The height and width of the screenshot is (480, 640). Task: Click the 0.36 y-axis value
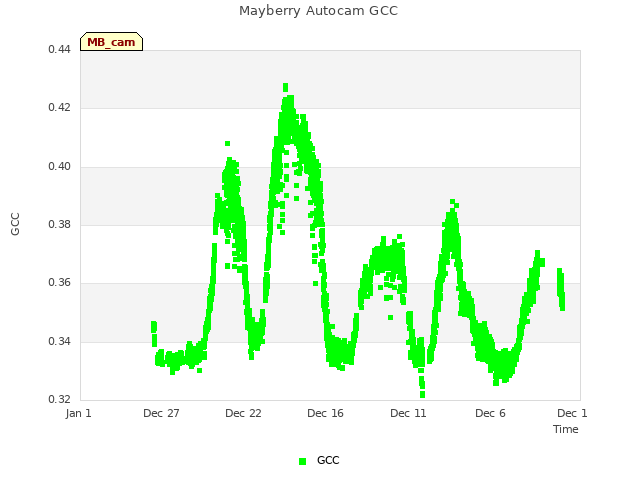click(x=60, y=282)
